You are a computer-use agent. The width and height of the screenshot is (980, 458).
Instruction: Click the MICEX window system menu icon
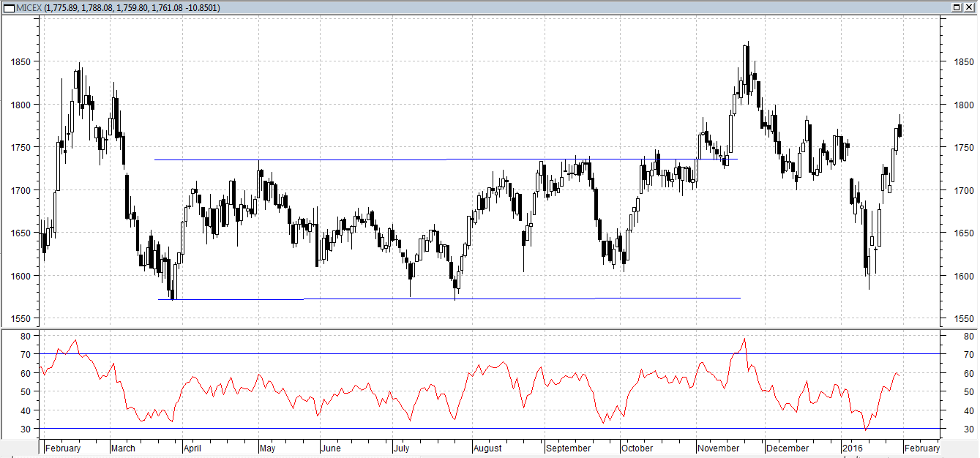coord(7,7)
